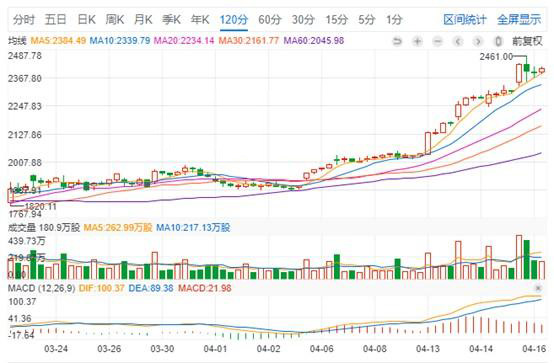The width and height of the screenshot is (554, 363).
Task: Click the mouse/scroll icon in the chart toolbar
Action: pos(498,42)
